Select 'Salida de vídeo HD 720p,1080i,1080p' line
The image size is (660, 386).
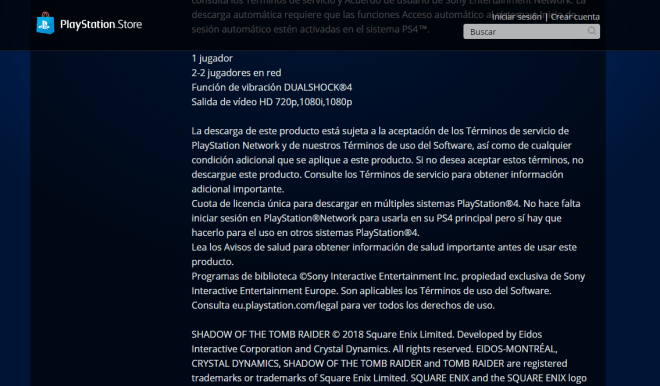[x=271, y=102]
